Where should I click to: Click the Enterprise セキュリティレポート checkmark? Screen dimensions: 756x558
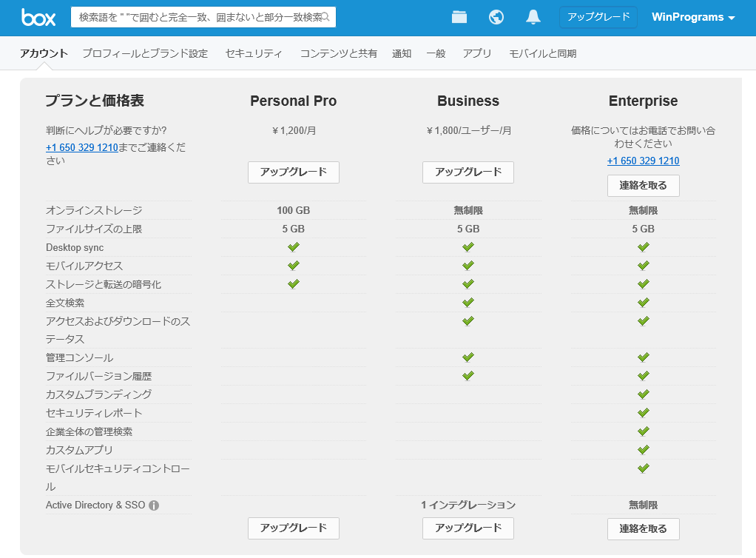coord(643,412)
